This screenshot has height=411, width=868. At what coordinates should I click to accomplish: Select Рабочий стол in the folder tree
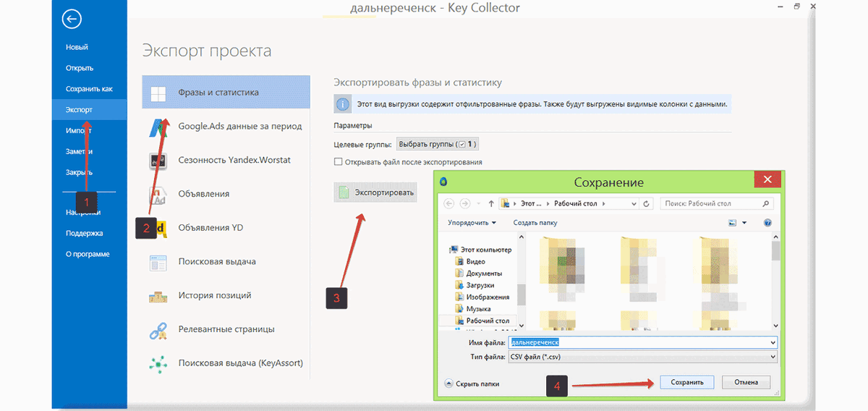click(x=482, y=321)
